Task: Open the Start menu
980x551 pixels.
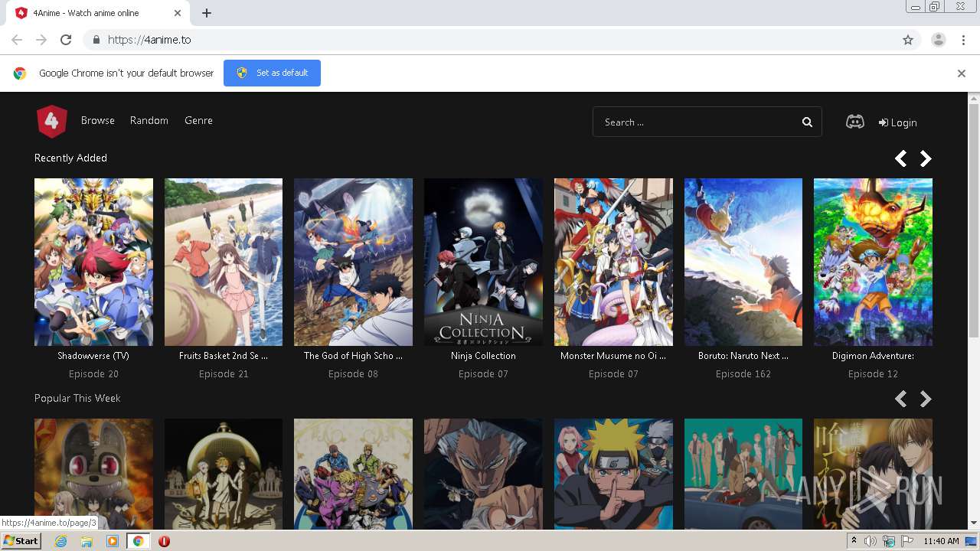Action: coord(21,541)
